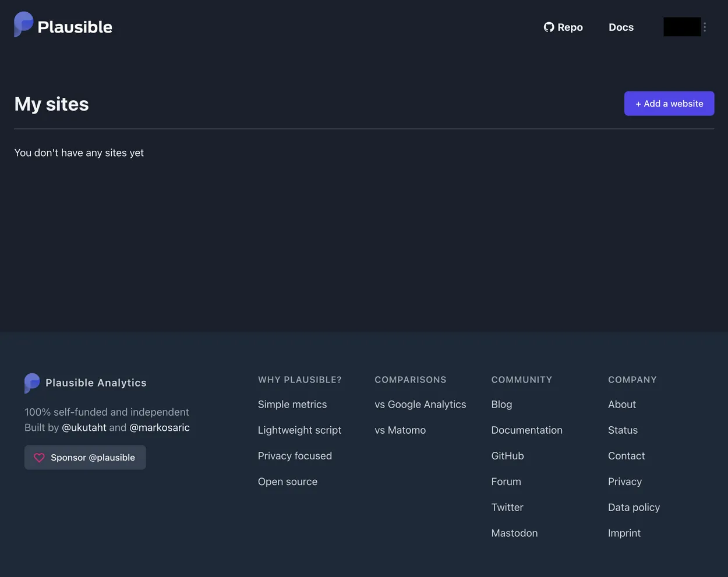The width and height of the screenshot is (728, 577).
Task: Open the Documentation link under Community
Action: 526,429
